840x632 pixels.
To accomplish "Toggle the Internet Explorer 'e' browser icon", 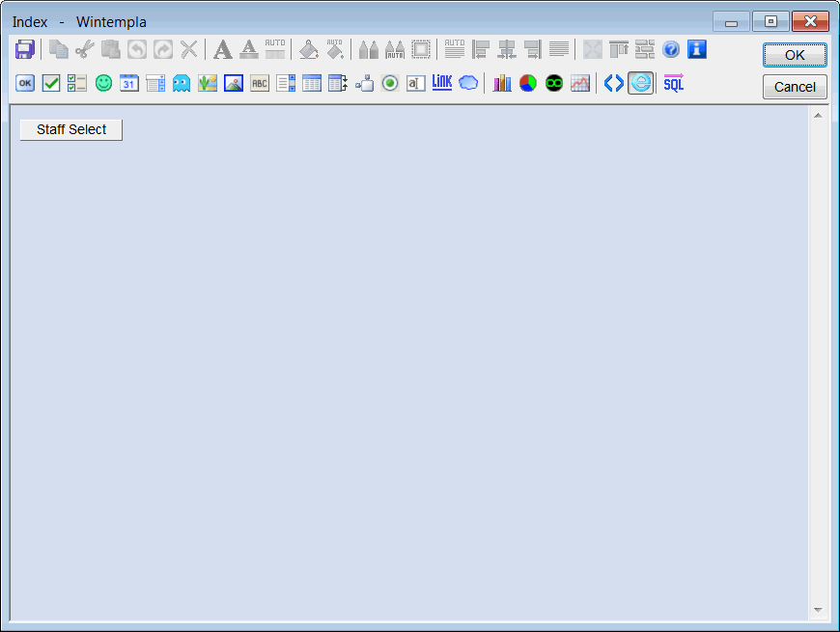I will coord(641,83).
